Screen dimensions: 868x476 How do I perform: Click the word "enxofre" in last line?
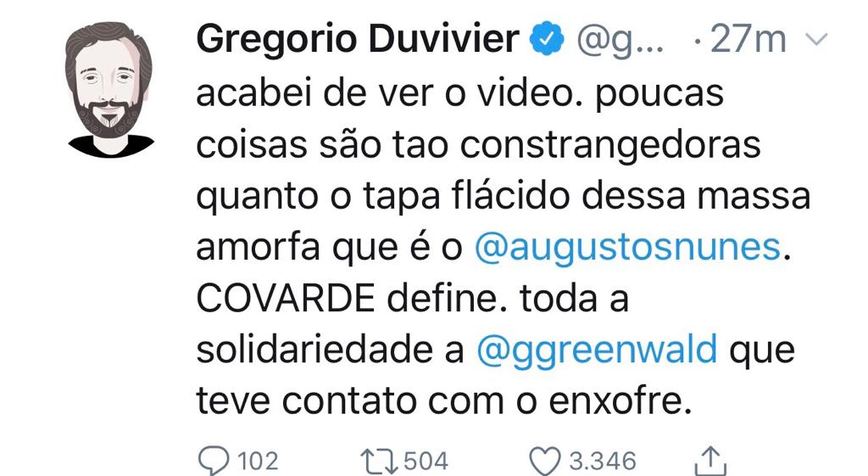pos(620,401)
